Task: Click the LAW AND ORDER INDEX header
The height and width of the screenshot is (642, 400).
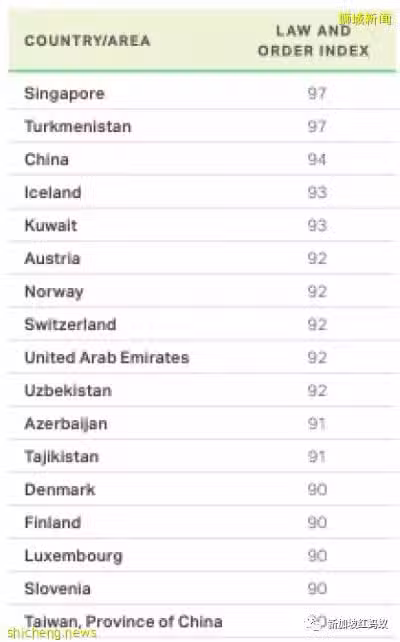Action: click(314, 41)
